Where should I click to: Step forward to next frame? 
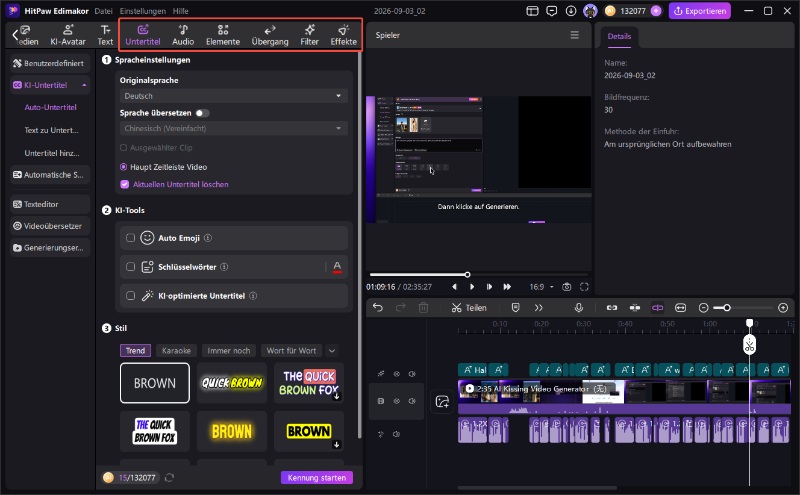[x=489, y=287]
